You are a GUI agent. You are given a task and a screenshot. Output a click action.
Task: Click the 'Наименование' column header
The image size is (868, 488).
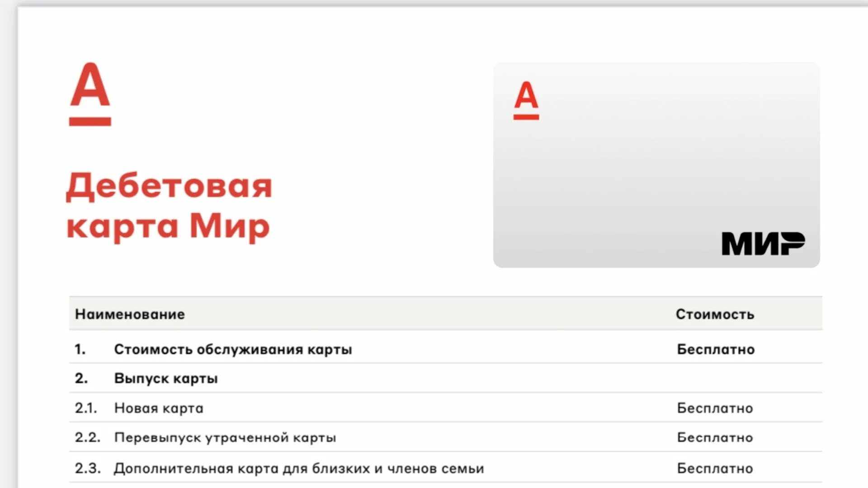[129, 314]
